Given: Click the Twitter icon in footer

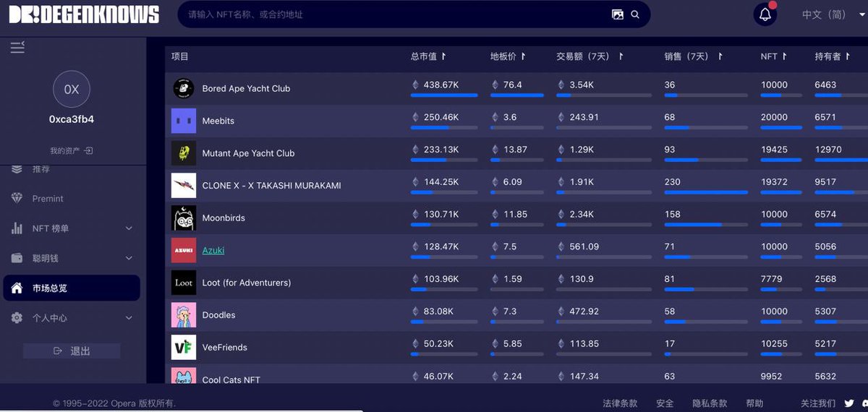Looking at the screenshot, I should click(849, 403).
